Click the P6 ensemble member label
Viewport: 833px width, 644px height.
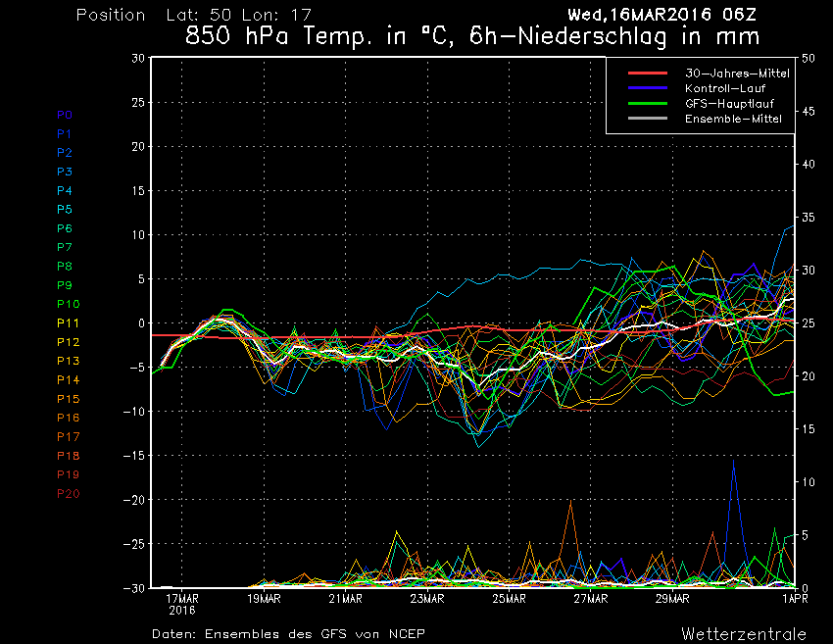(65, 228)
